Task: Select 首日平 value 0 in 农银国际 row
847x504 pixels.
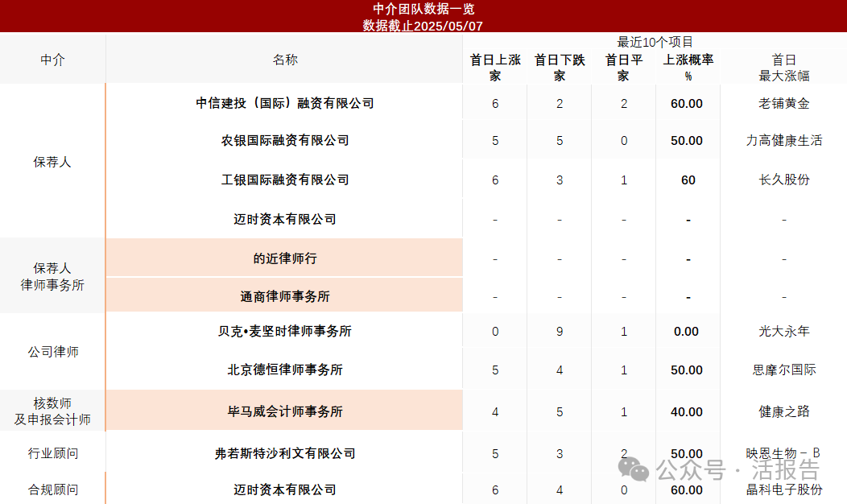Action: [x=624, y=141]
